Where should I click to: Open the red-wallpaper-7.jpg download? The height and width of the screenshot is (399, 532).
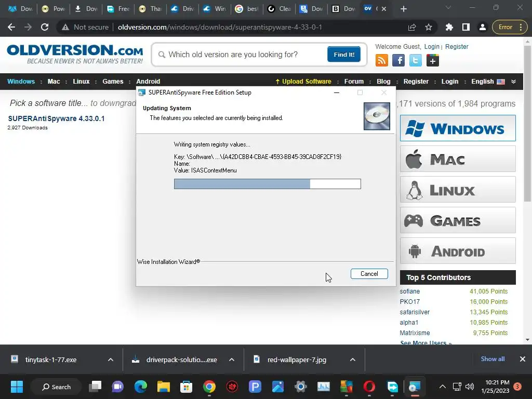297,360
